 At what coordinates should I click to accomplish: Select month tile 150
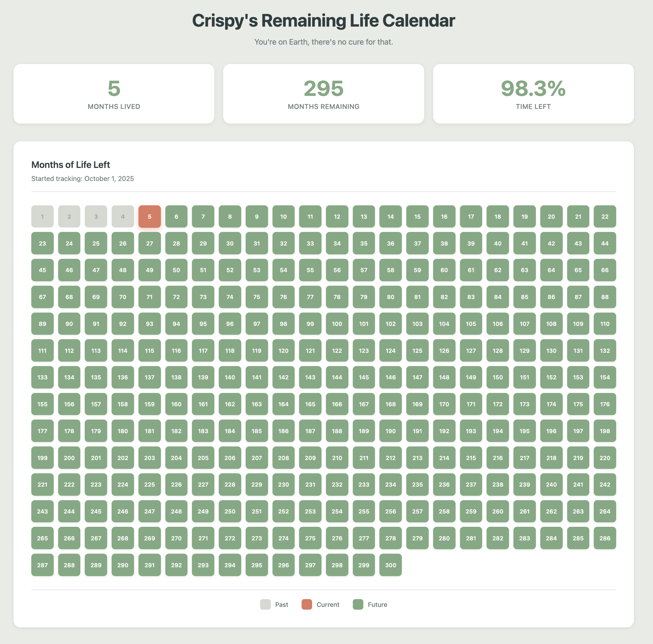click(x=498, y=377)
